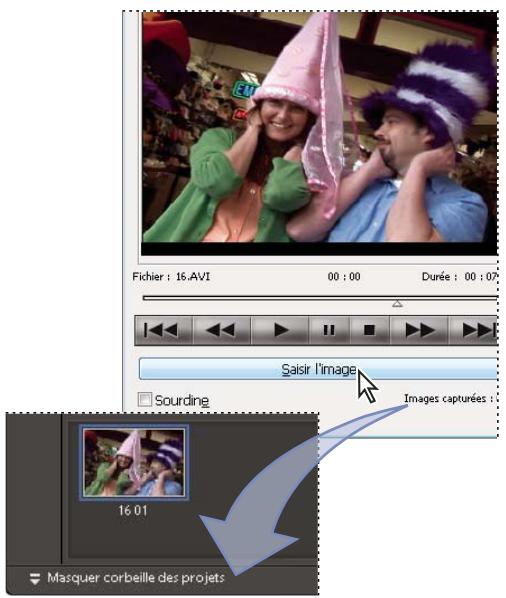Select the 16 01 captured thumbnail

(133, 462)
